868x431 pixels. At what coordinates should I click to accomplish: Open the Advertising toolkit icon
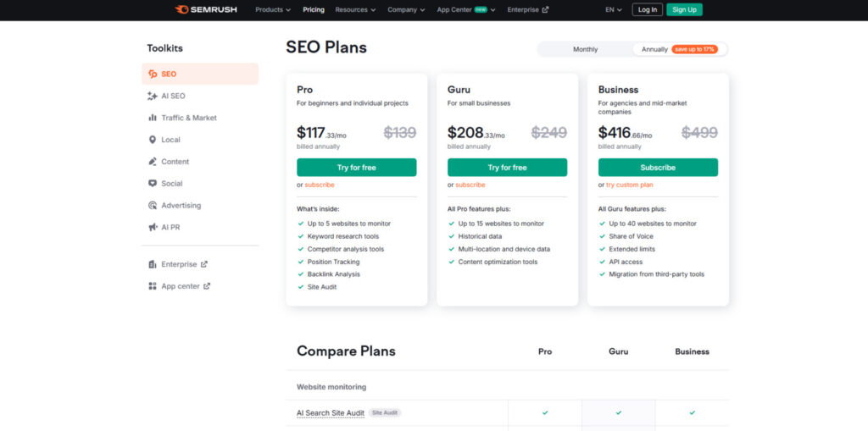[153, 206]
